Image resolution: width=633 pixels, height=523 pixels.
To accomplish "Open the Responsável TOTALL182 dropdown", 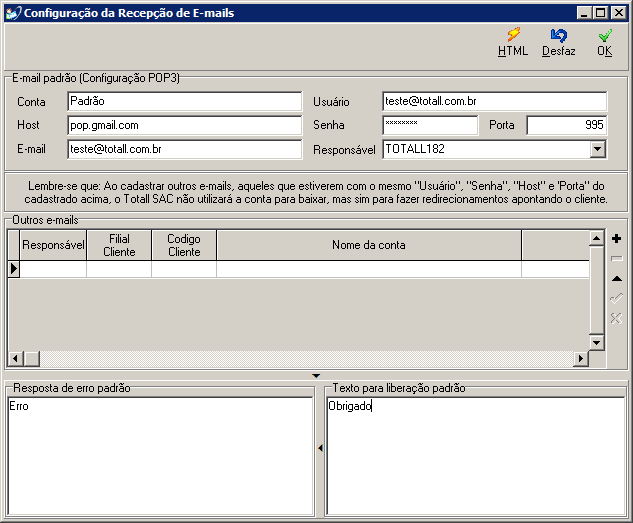I will point(597,149).
